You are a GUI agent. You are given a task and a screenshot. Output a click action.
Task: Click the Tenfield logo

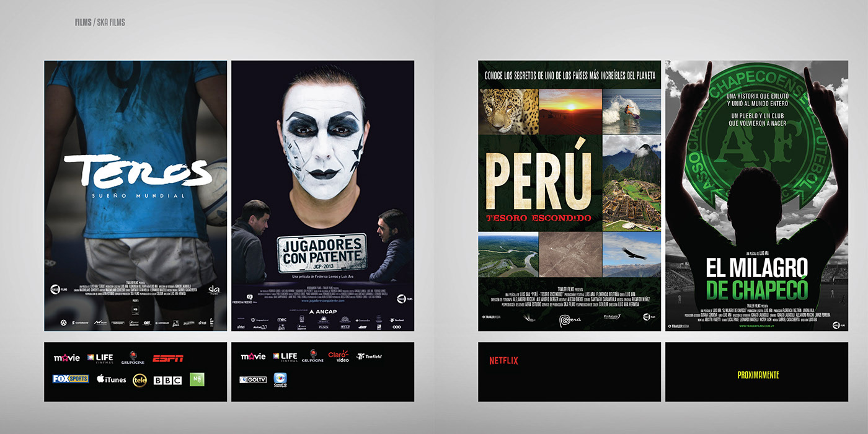click(370, 357)
